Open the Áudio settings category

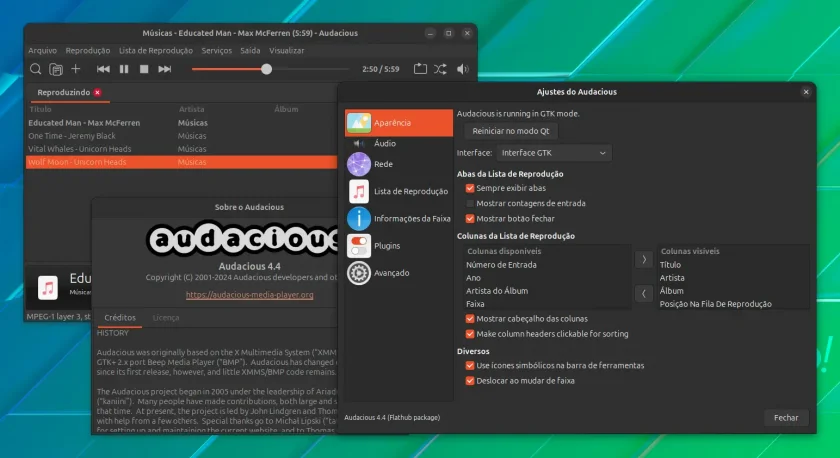pyautogui.click(x=399, y=144)
